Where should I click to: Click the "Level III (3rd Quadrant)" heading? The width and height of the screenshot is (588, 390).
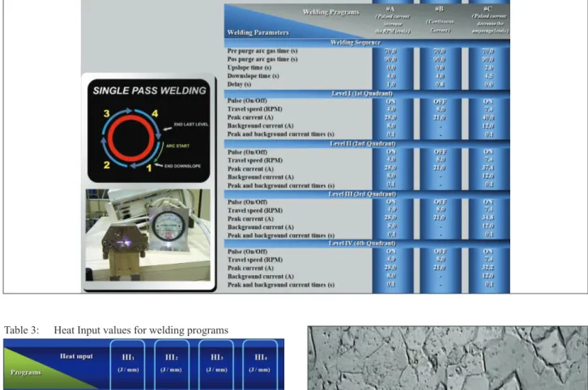(362, 194)
